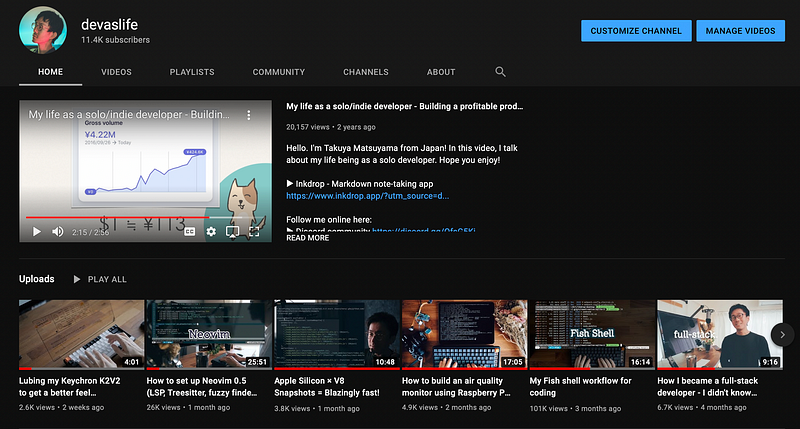Click the 'Follow me online here:' line
This screenshot has height=429, width=800.
coord(329,220)
